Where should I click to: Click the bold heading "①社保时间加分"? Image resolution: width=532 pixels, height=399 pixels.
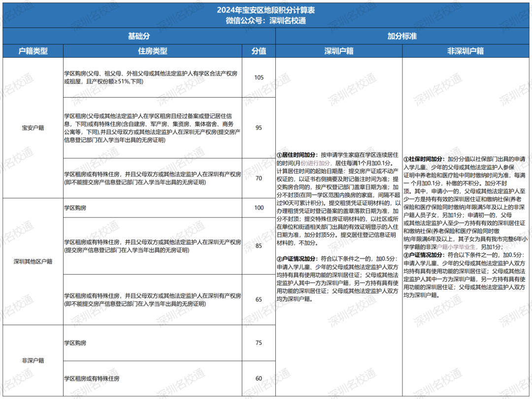tap(424, 159)
